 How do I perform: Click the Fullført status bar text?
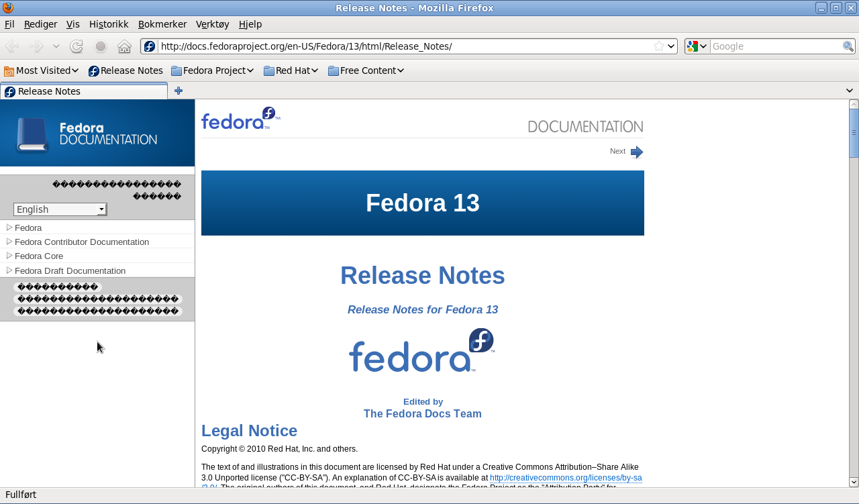coord(21,495)
